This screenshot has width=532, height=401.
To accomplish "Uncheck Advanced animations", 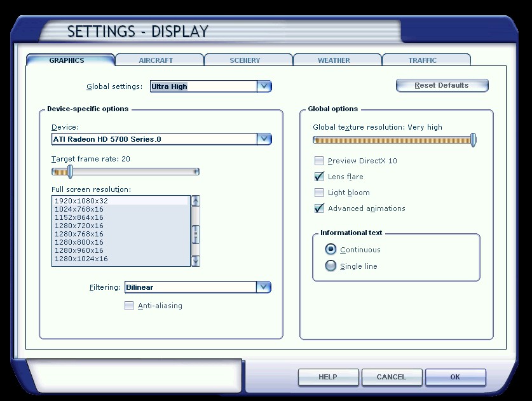I will click(x=319, y=208).
